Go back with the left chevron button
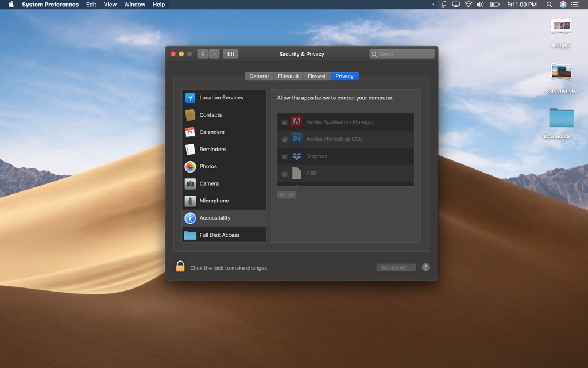Screen dimensions: 588x368 [x=203, y=54]
